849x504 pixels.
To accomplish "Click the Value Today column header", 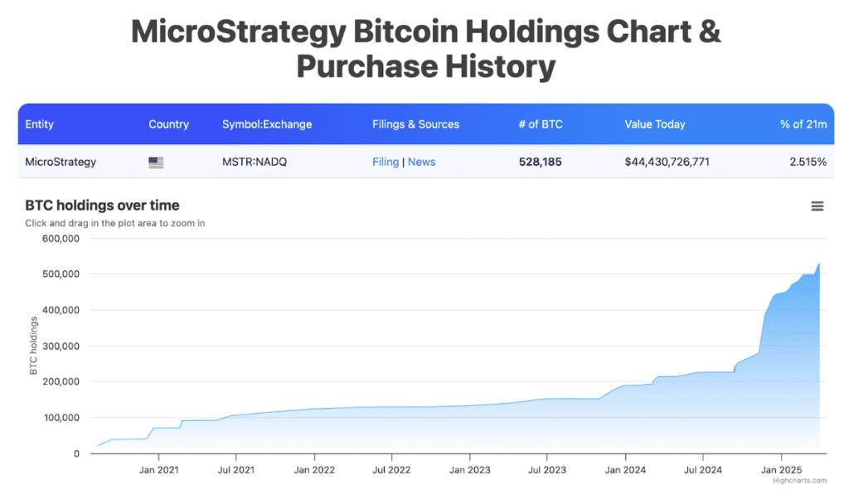I will click(x=655, y=124).
